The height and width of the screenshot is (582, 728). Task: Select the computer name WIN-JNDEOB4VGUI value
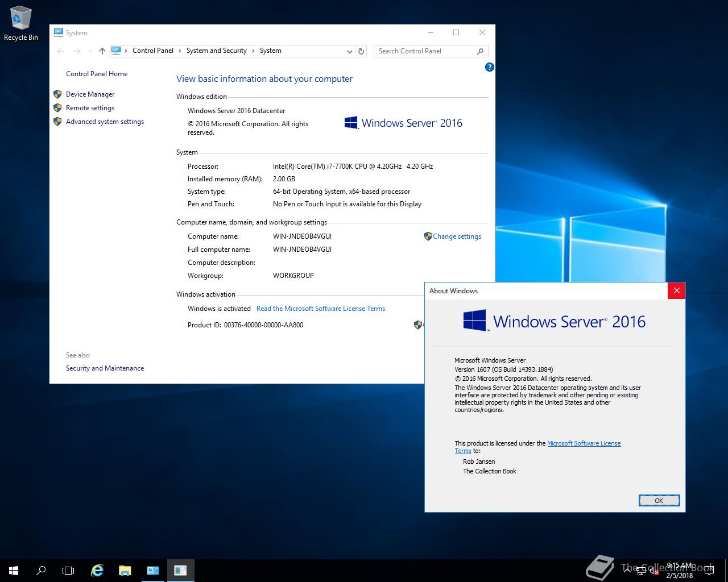pos(302,236)
